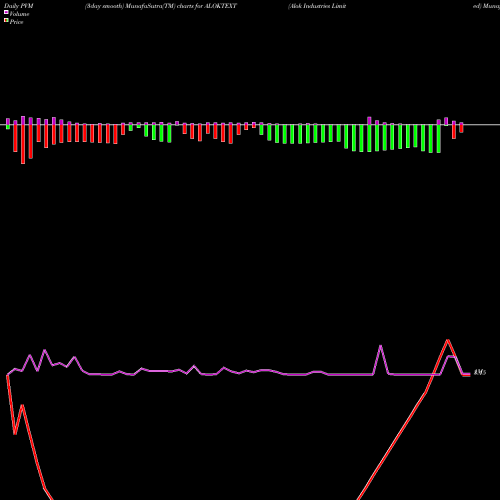Click the 'Alok Industries Limit' title text
The width and height of the screenshot is (500, 500).
coord(317,6)
